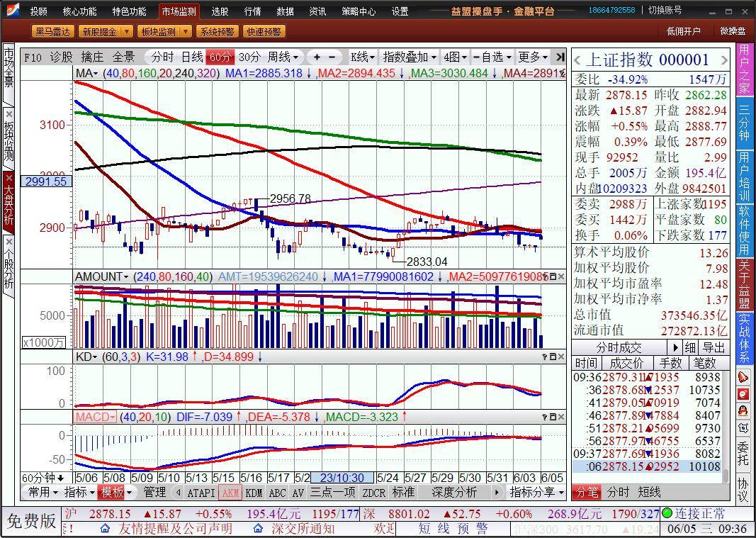Open help for AMOUNT indicator
The height and width of the screenshot is (538, 756).
[546, 277]
